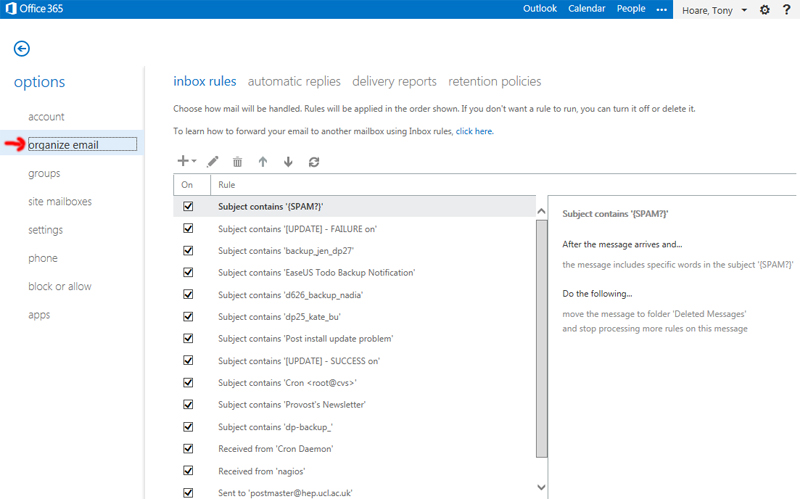Screen dimensions: 800x499
Task: Uncheck the '{SPAM?}' rule checkbox
Action: click(x=188, y=206)
